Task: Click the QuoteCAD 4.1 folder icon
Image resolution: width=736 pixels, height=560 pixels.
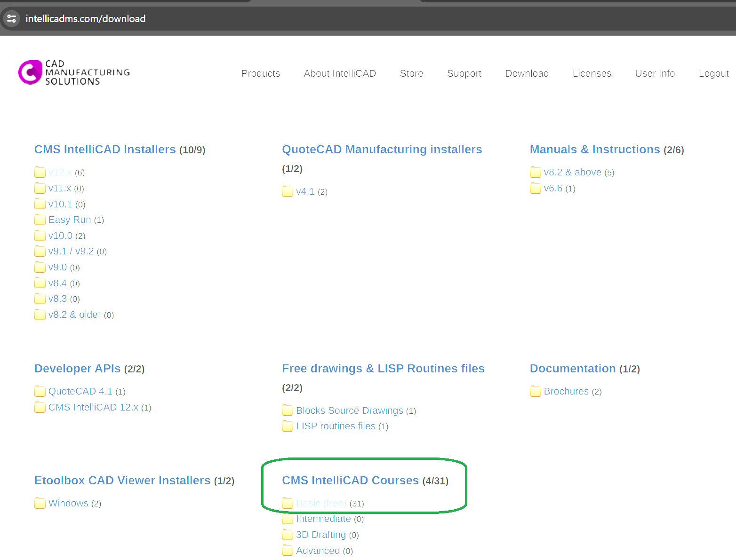Action: pos(40,392)
